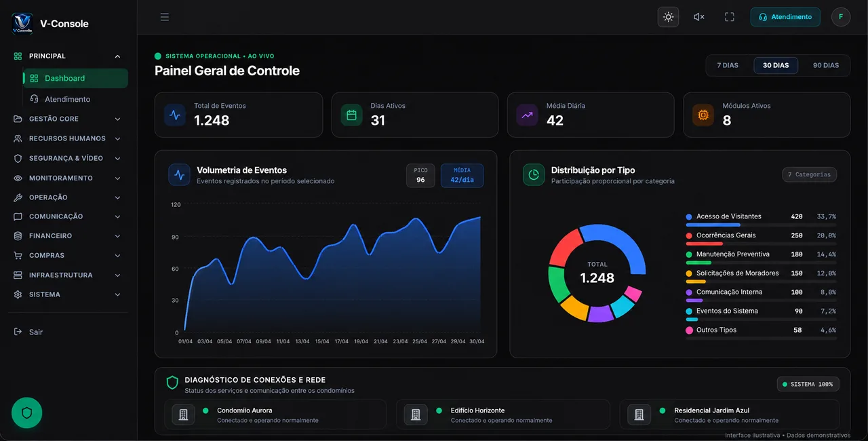
Task: Open the Atendimento header button
Action: [785, 17]
